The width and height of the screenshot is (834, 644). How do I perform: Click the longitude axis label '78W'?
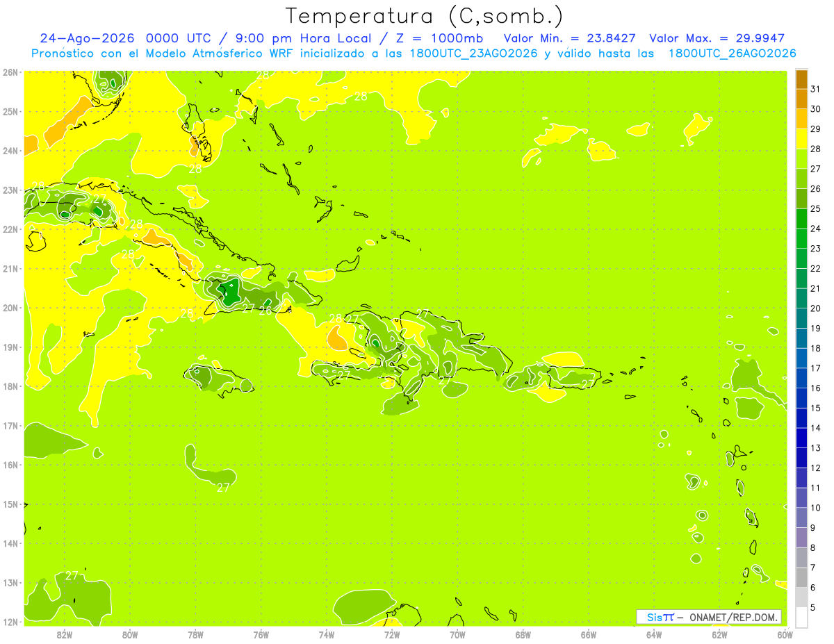tap(195, 634)
